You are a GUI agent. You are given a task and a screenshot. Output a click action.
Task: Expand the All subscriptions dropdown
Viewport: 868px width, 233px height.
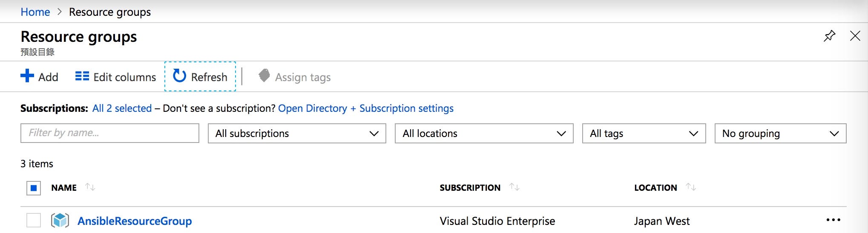coord(297,134)
